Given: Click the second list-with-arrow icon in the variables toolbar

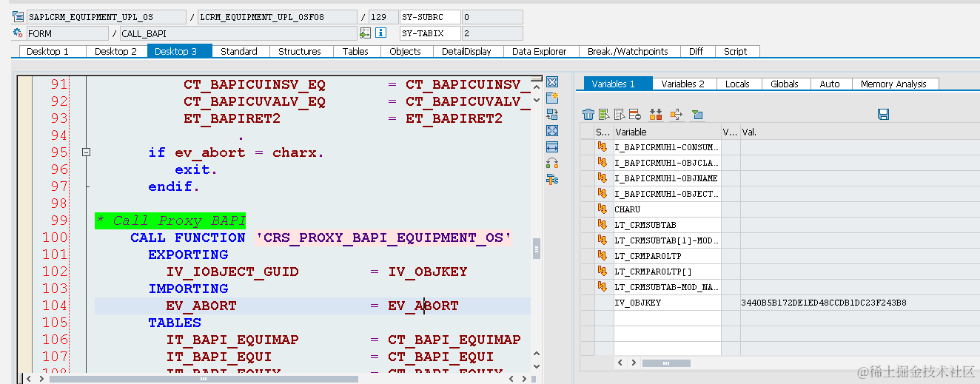Looking at the screenshot, I should point(620,114).
